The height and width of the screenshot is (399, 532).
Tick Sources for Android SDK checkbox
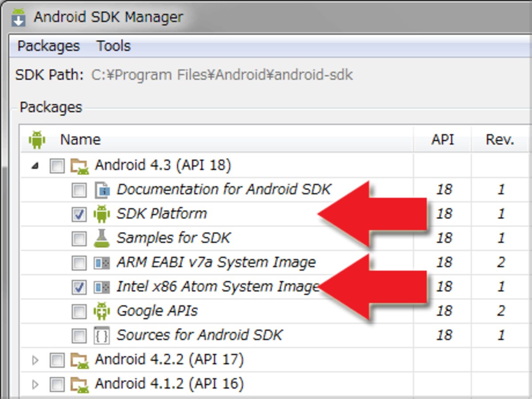tap(79, 336)
